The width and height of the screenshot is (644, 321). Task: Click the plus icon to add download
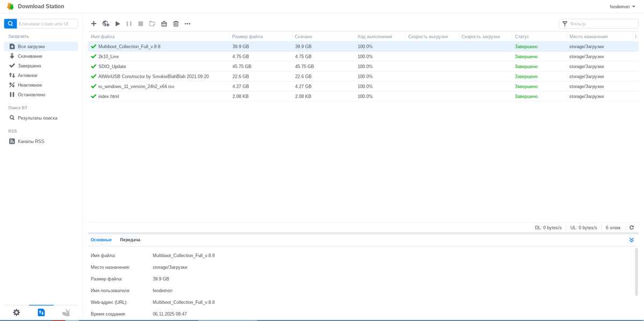coord(94,24)
